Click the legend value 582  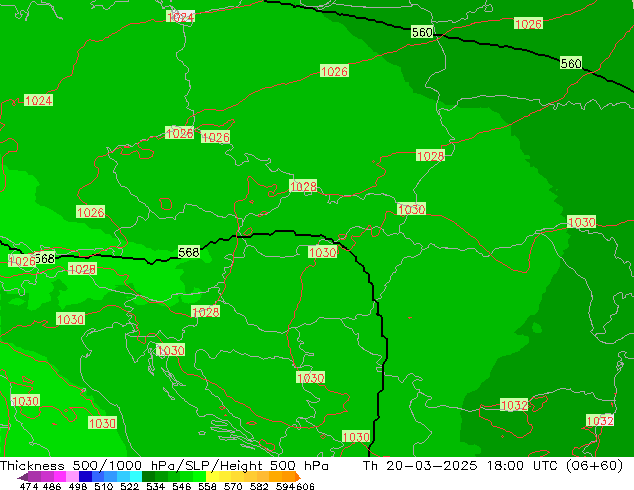click(259, 486)
